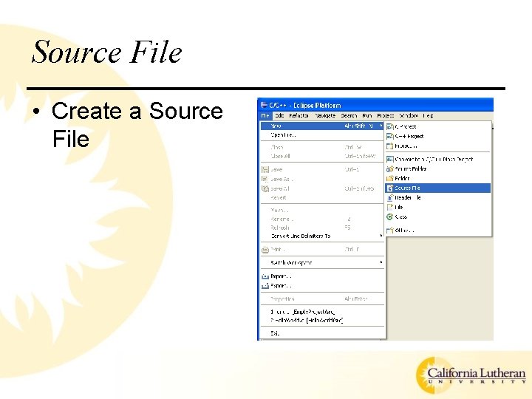Viewport: 532px width, 399px height.
Task: Click the Save As icon in File menu
Action: [265, 179]
